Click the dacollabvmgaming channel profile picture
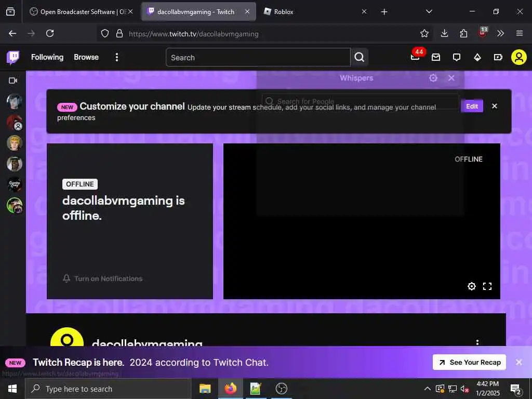Image resolution: width=532 pixels, height=399 pixels. (67, 337)
